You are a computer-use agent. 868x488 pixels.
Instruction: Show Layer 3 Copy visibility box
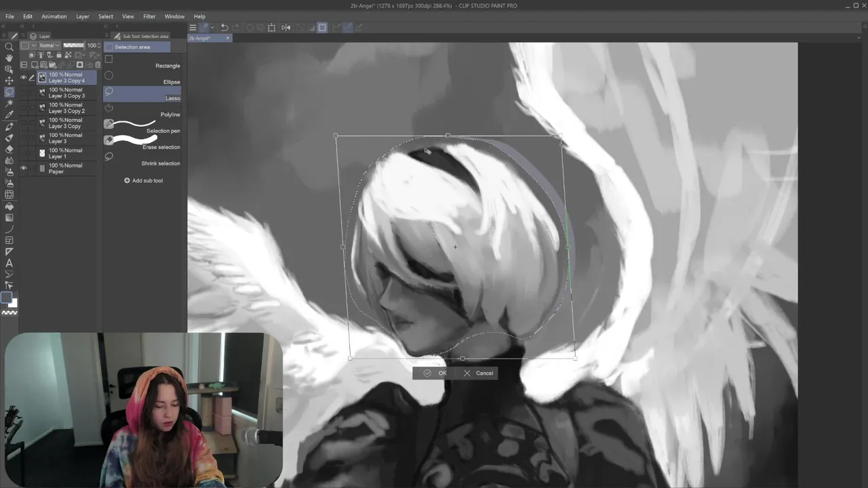tap(23, 123)
